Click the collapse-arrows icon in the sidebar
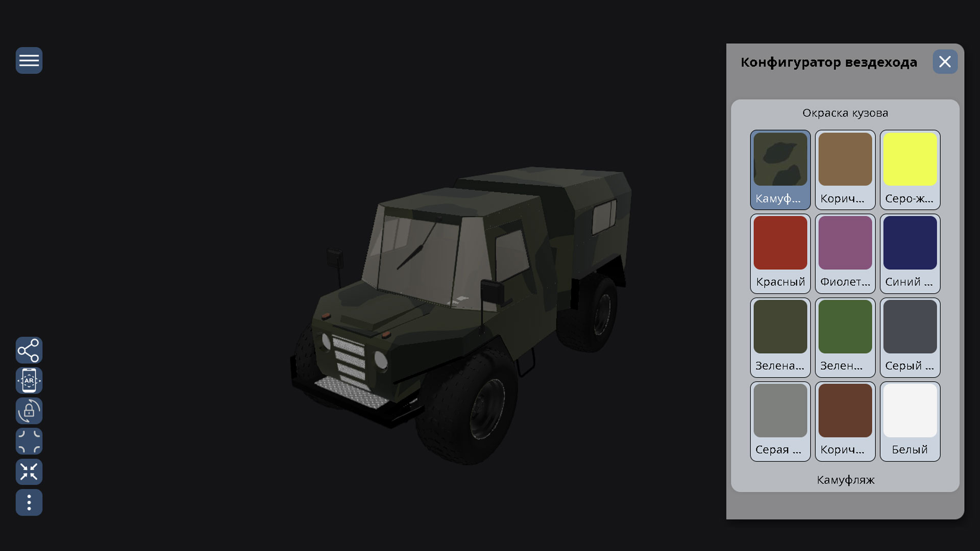 29,472
